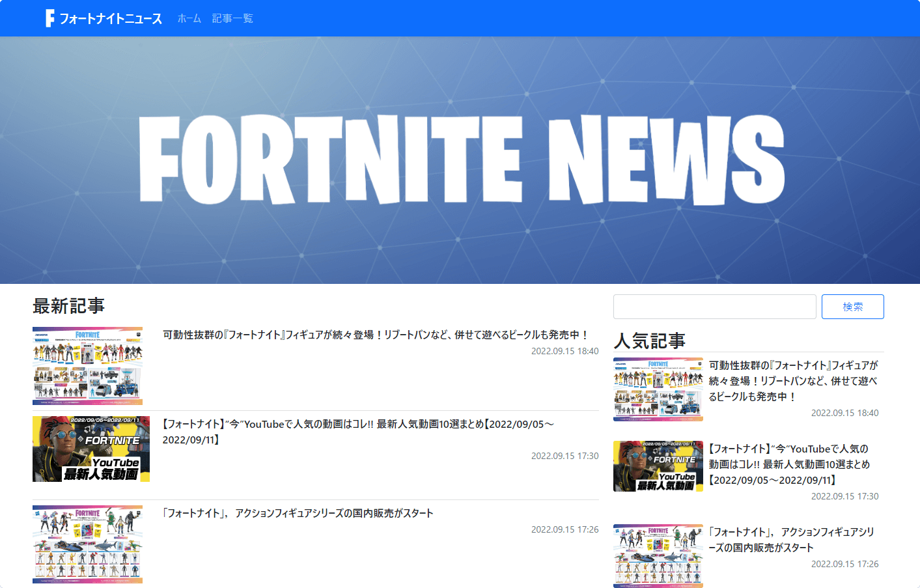Go to the ホーム menu item

tap(189, 19)
